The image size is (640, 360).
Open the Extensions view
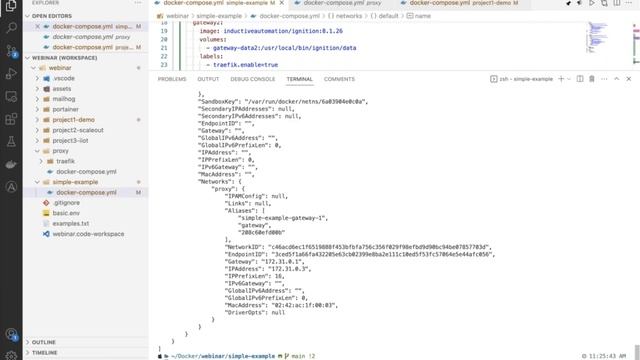11,119
